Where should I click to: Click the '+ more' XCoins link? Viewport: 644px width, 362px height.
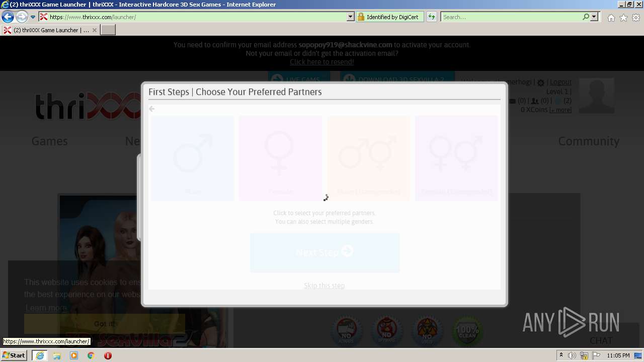(560, 110)
